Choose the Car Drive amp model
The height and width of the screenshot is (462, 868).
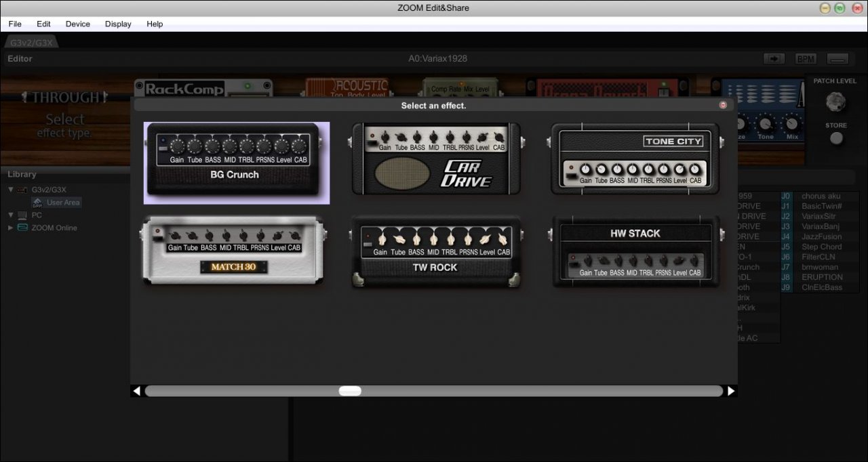(x=435, y=159)
